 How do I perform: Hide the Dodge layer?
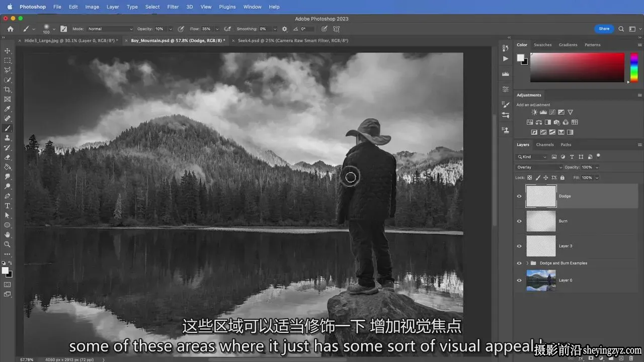[519, 196]
